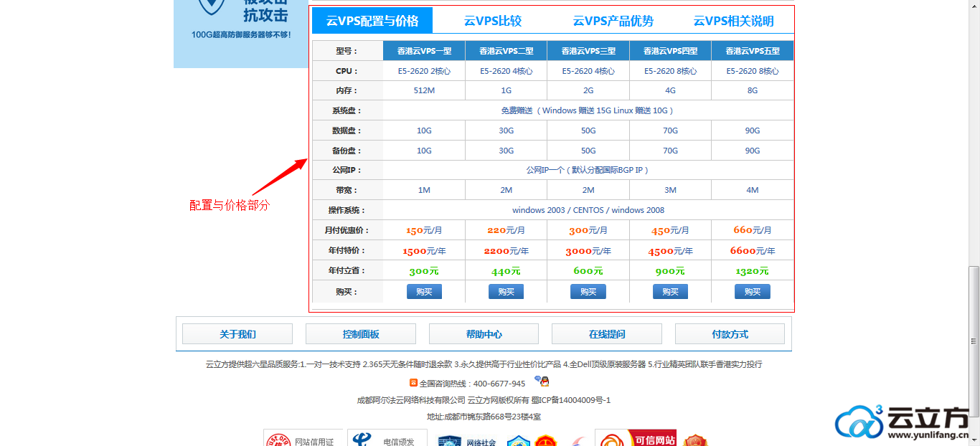Screen dimensions: 980x446
Task: Click the scrollbar down arrow
Action: pos(974,440)
